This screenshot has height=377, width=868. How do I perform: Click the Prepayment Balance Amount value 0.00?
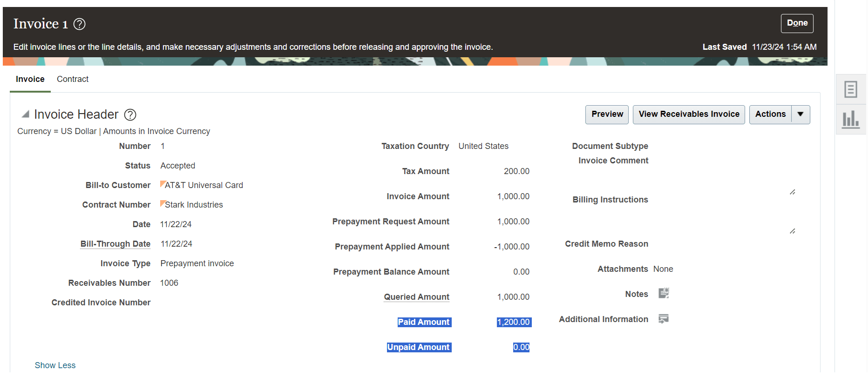(x=521, y=272)
